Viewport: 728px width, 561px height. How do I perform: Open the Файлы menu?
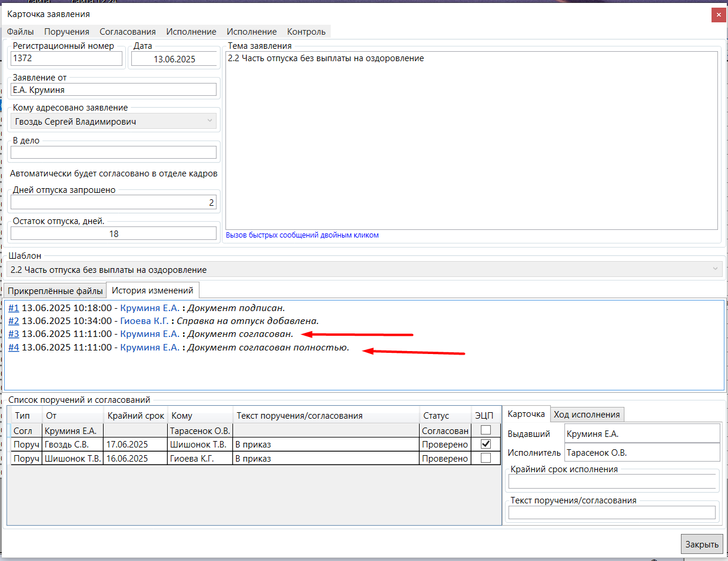21,32
